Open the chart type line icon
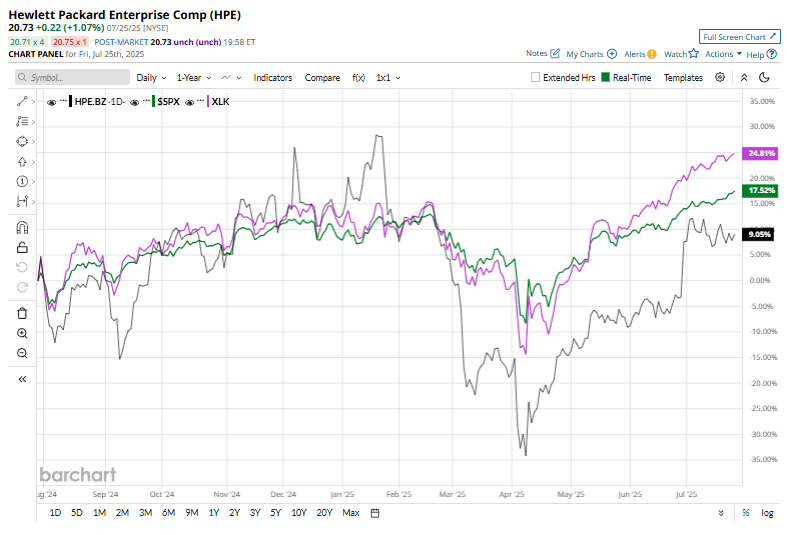Image resolution: width=787 pixels, height=535 pixels. (226, 77)
